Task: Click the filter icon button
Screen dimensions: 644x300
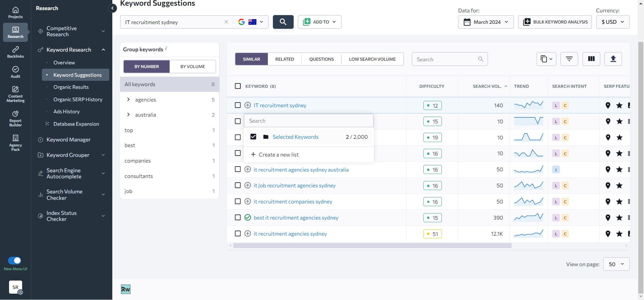Action: pyautogui.click(x=569, y=59)
